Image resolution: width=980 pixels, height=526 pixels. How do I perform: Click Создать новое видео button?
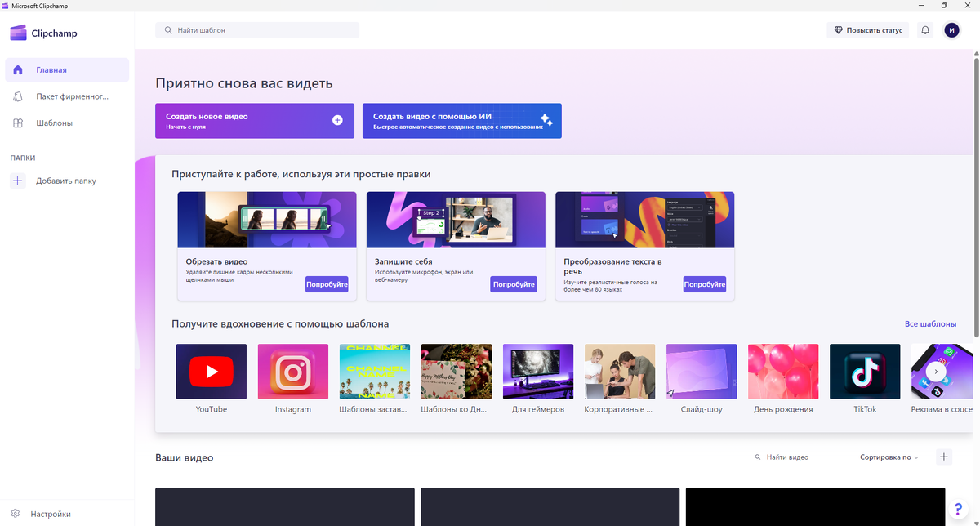255,121
